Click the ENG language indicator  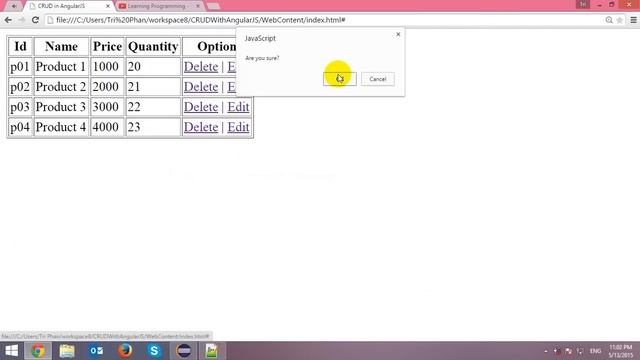tap(595, 351)
